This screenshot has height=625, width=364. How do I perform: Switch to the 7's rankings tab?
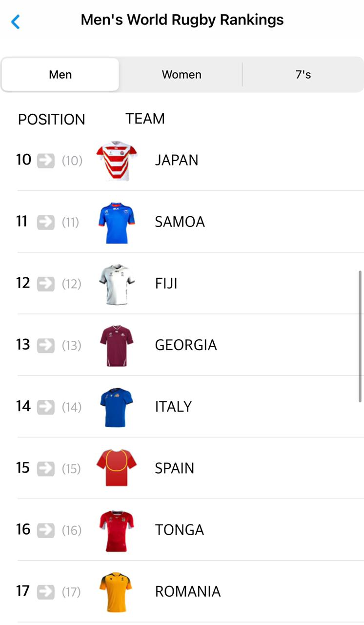click(303, 75)
